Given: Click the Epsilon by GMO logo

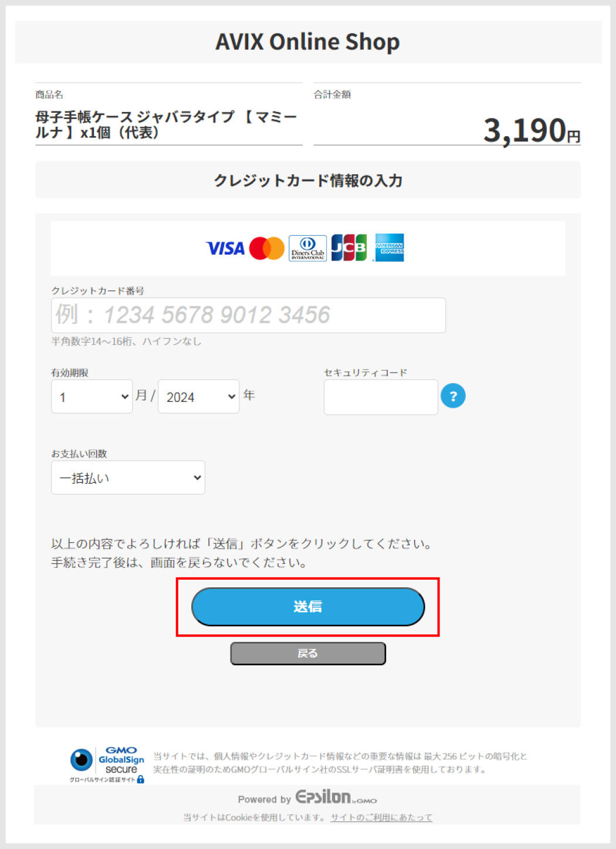Looking at the screenshot, I should click(x=336, y=797).
